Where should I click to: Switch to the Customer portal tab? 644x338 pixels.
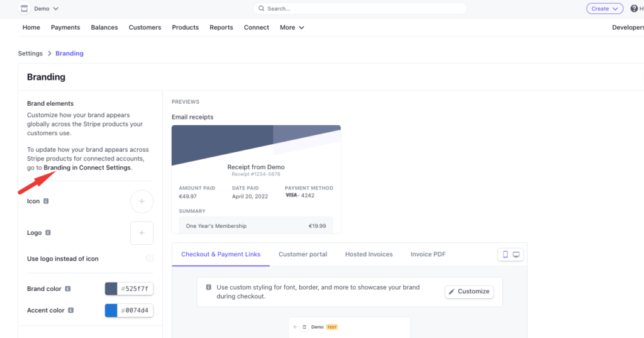click(x=303, y=254)
